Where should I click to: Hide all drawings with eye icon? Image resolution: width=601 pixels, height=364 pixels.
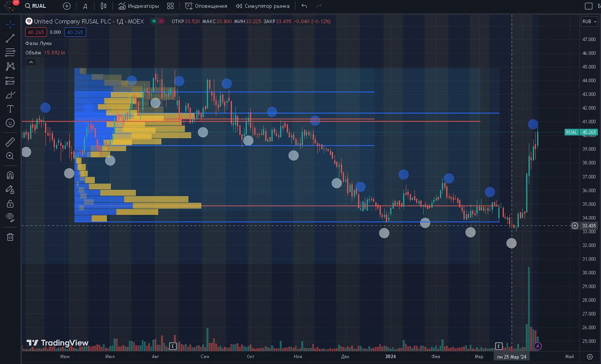[10, 218]
